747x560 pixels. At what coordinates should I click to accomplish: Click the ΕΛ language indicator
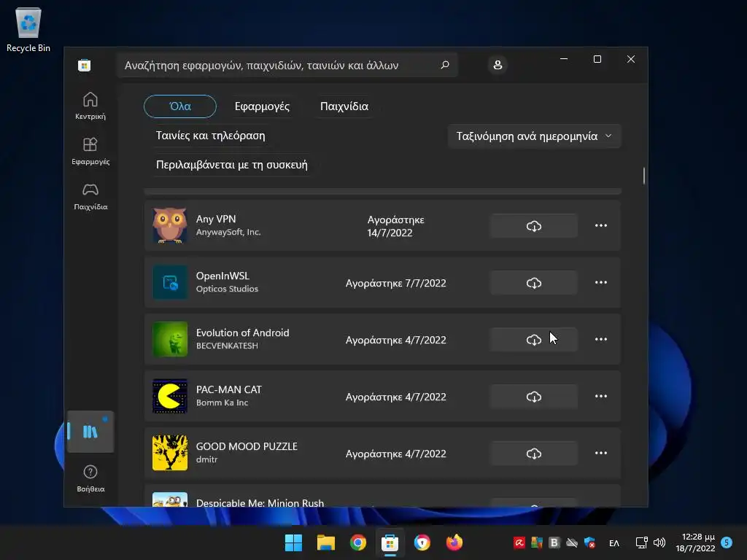point(614,542)
